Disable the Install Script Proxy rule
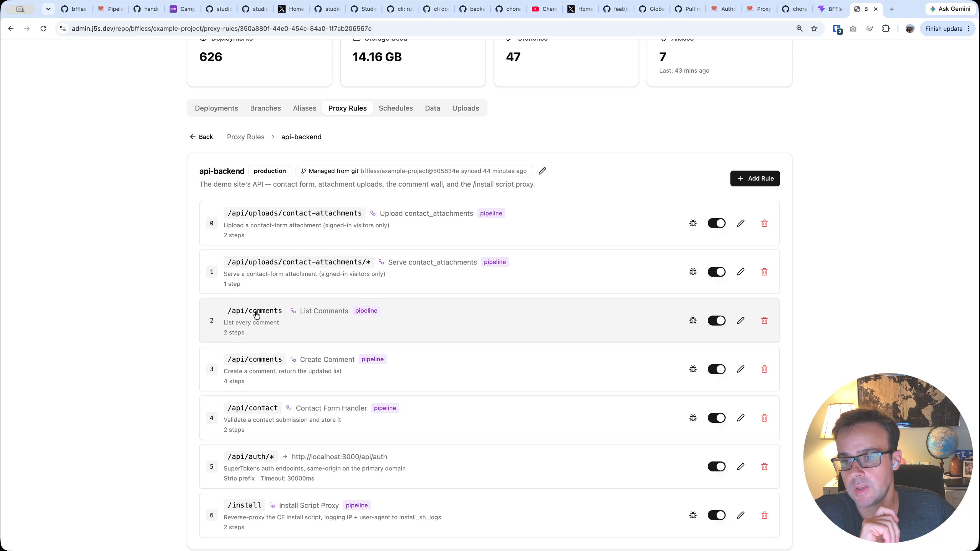Screen dimensions: 980x551 point(717,515)
